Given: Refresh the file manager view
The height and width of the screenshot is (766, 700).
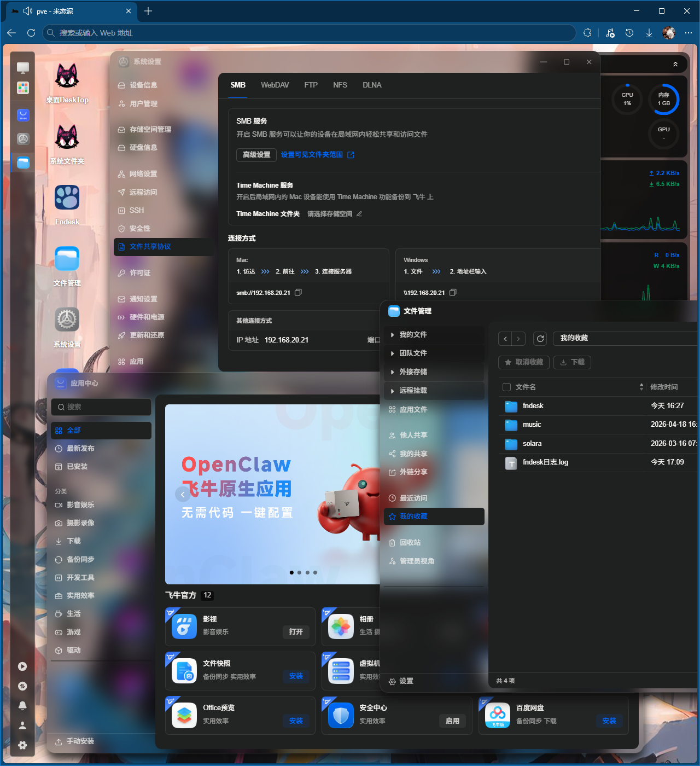Looking at the screenshot, I should click(x=540, y=338).
